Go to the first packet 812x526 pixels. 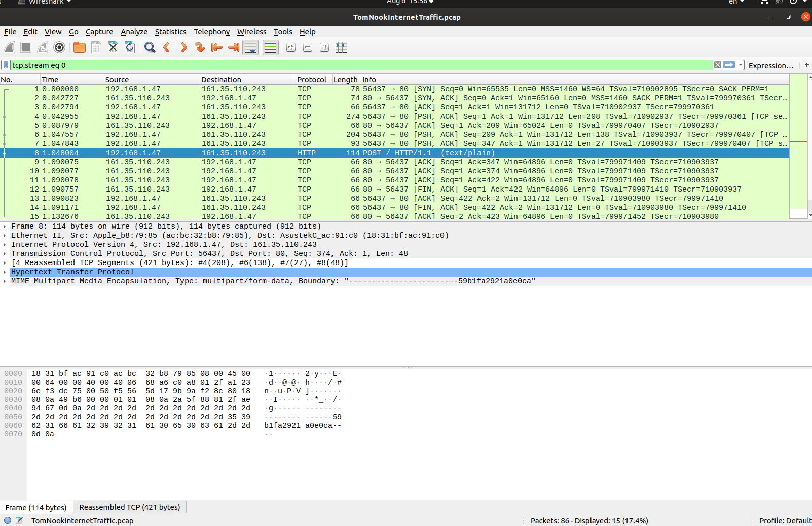[x=216, y=47]
